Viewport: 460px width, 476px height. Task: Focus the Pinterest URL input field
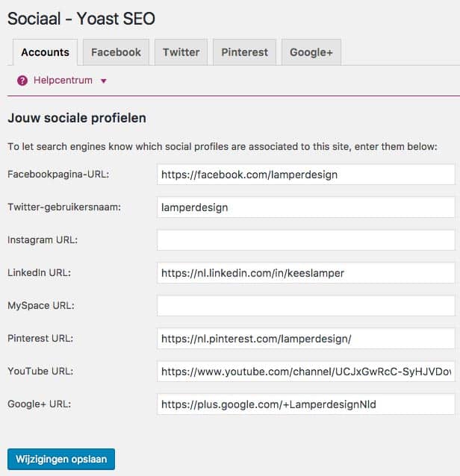point(306,339)
